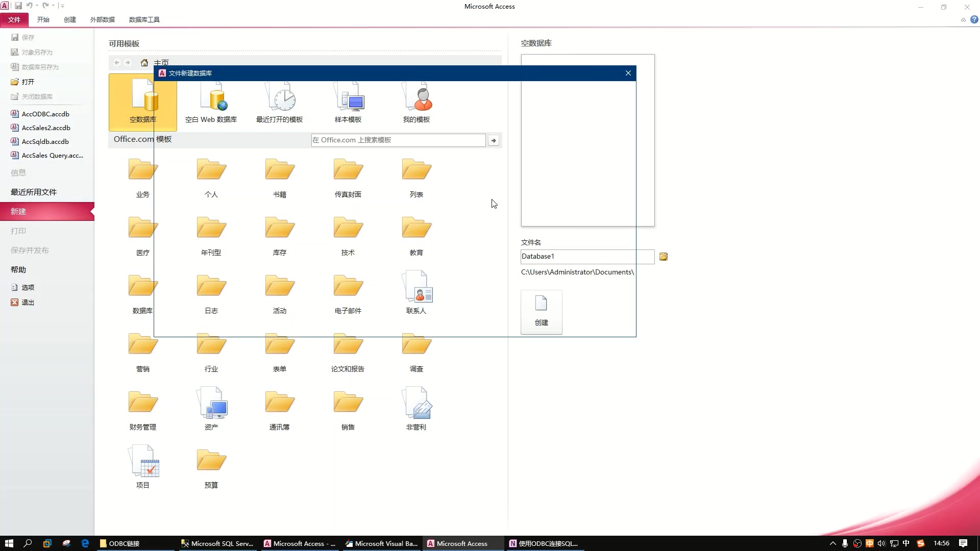Click 打开 in the backstage menu
The height and width of the screenshot is (551, 980).
(x=23, y=82)
